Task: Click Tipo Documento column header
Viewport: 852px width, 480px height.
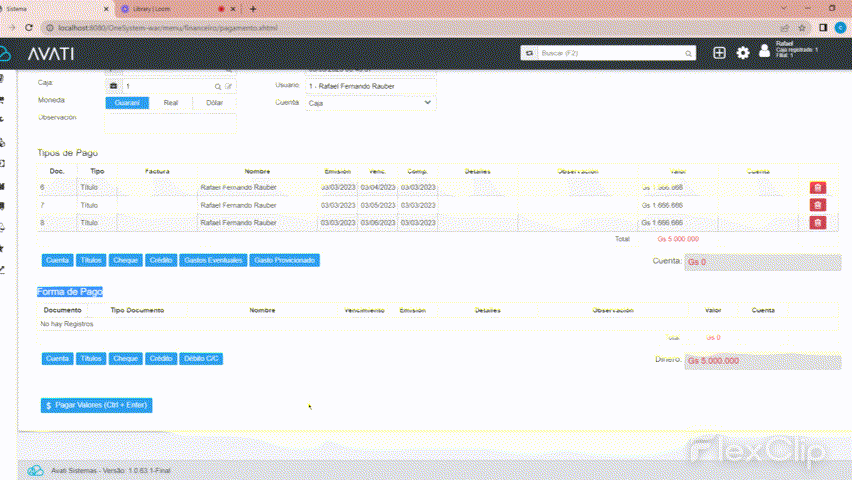Action: coord(137,310)
